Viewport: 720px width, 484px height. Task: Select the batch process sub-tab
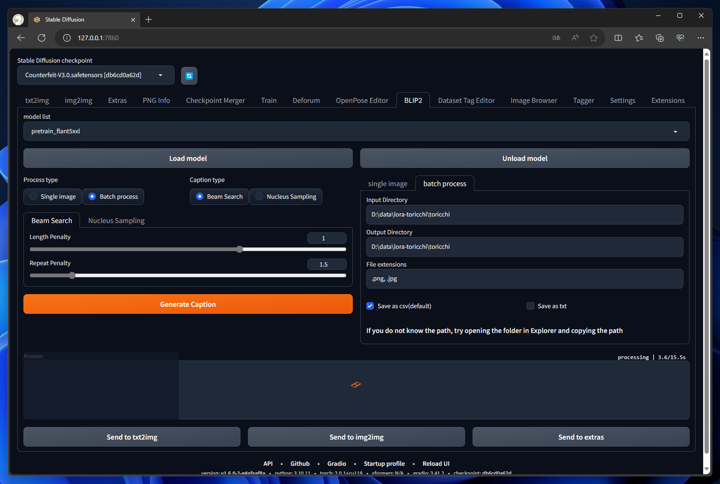[444, 184]
